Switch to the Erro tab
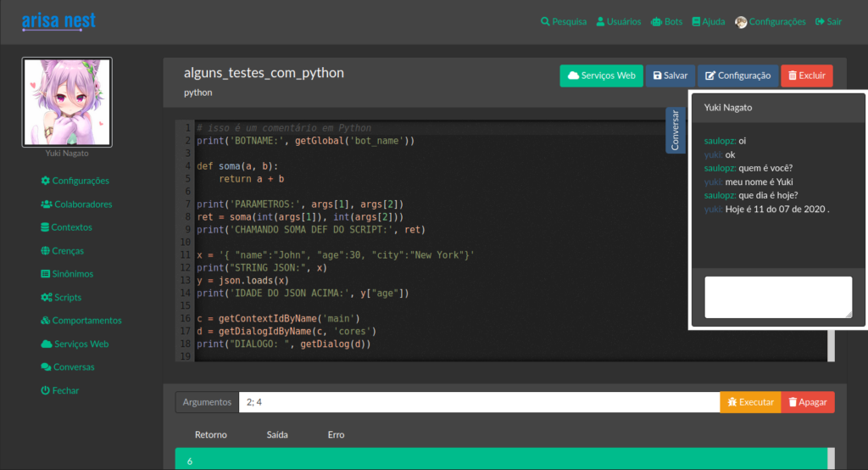The width and height of the screenshot is (868, 470). (x=336, y=434)
